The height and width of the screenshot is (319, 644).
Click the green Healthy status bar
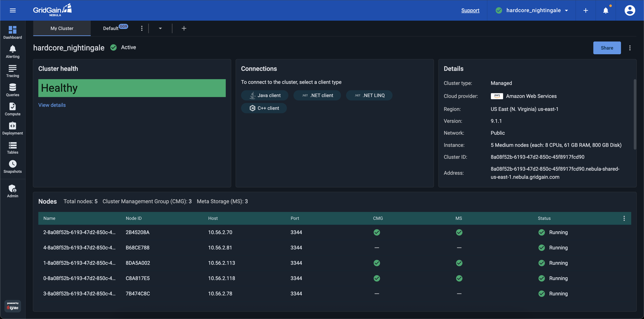coord(132,88)
